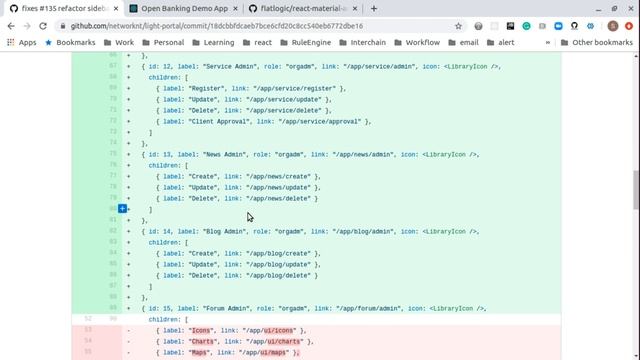Close the flatlogic/react-material tab

[355, 9]
